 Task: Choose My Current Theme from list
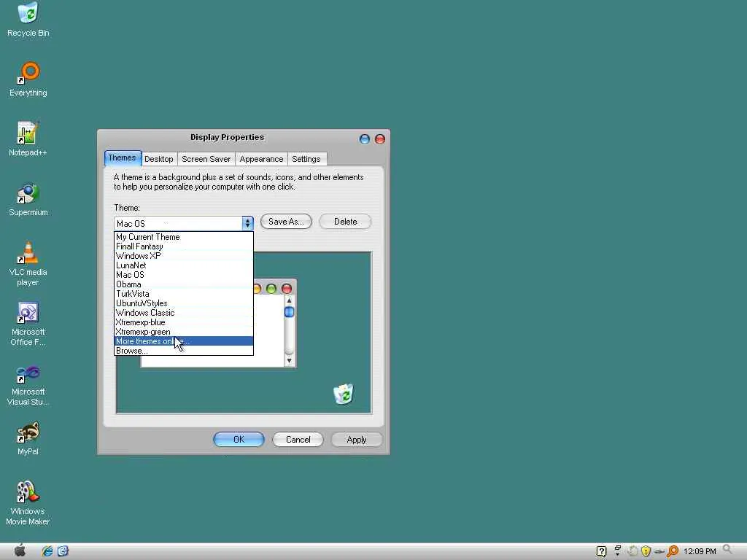click(183, 237)
